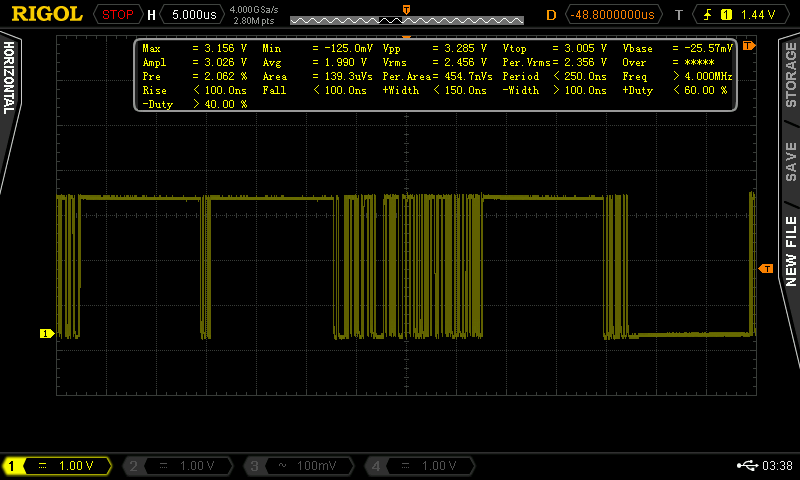
Task: Click the -Width > 100.0ns measurement
Action: click(x=555, y=90)
